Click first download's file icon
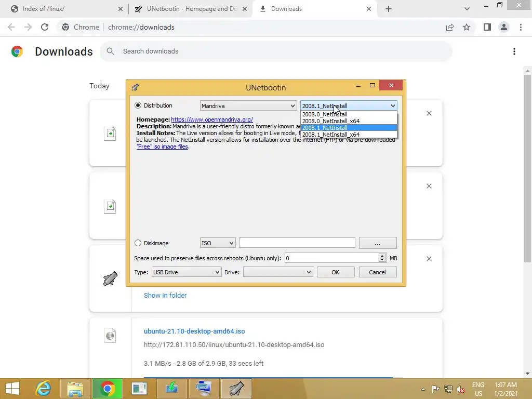The width and height of the screenshot is (532, 399). (110, 134)
